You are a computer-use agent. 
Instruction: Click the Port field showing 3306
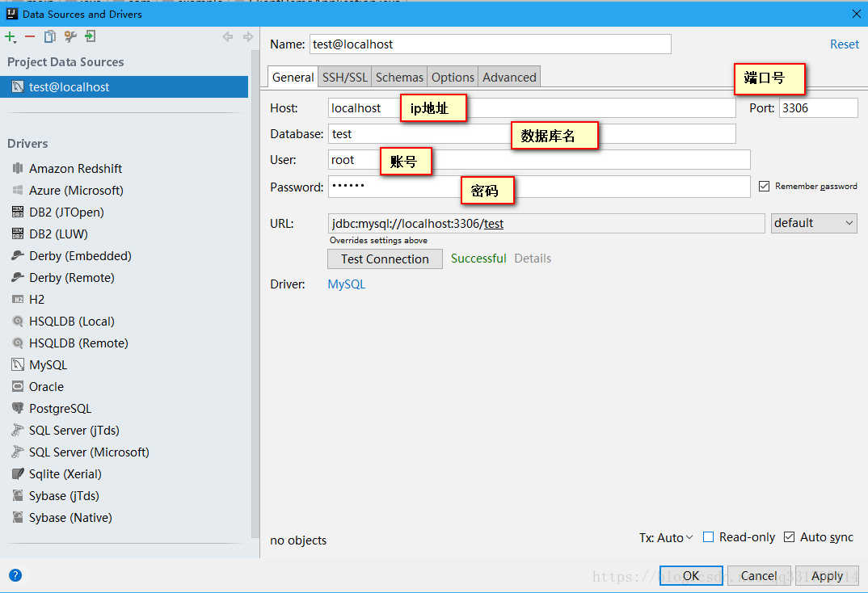coord(818,108)
